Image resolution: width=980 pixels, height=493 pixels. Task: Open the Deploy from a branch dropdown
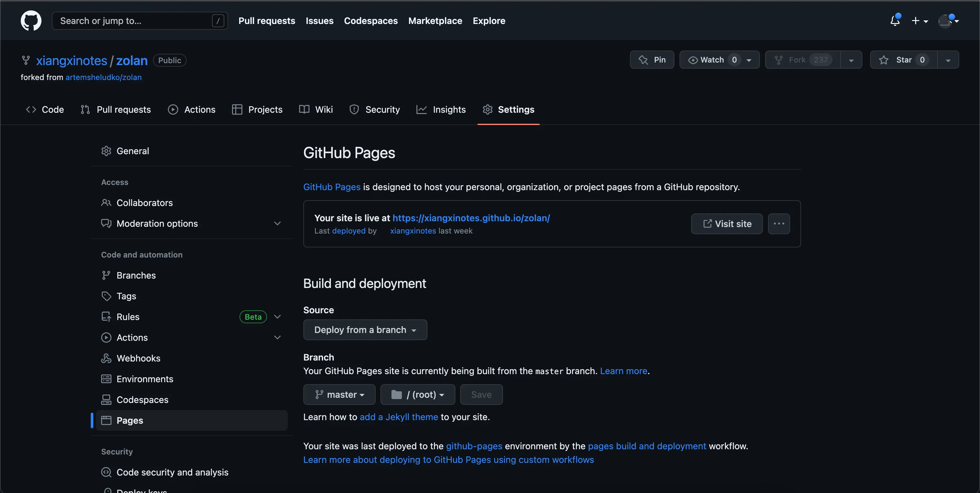365,329
